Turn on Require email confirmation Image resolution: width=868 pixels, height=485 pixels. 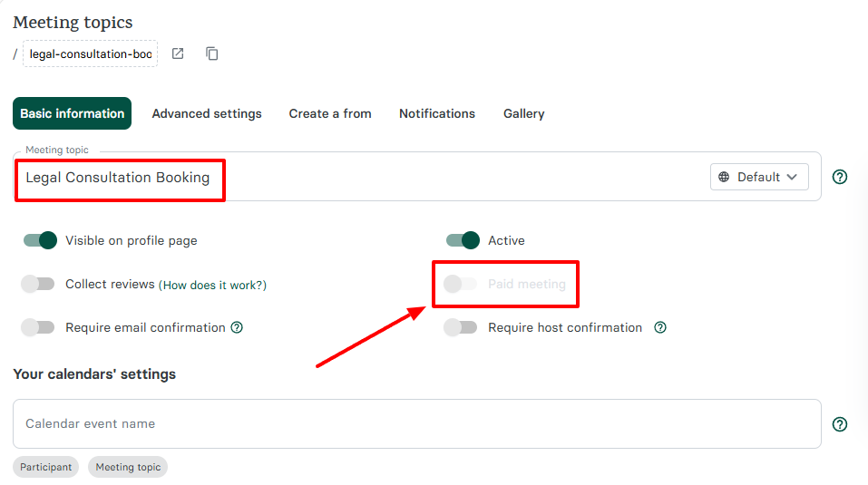click(x=38, y=327)
